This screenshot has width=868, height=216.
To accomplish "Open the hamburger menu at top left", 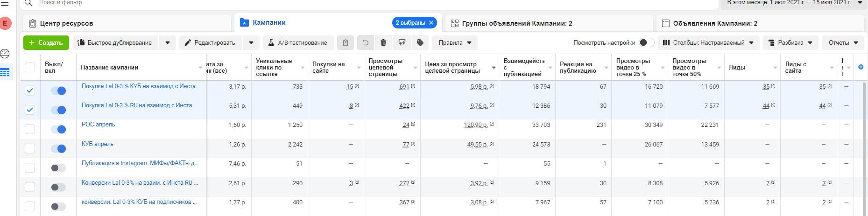I will click(5, 3).
